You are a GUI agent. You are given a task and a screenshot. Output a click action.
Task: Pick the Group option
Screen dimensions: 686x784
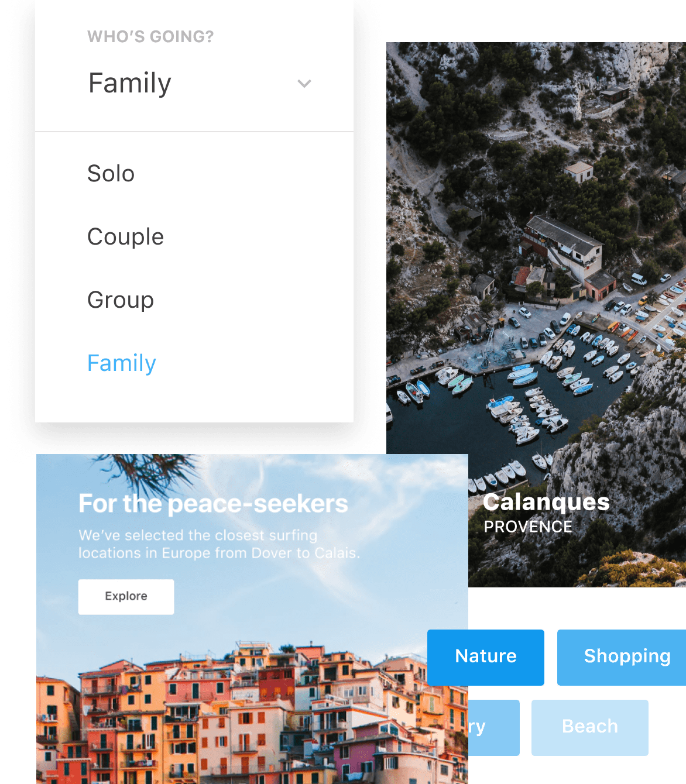(121, 300)
